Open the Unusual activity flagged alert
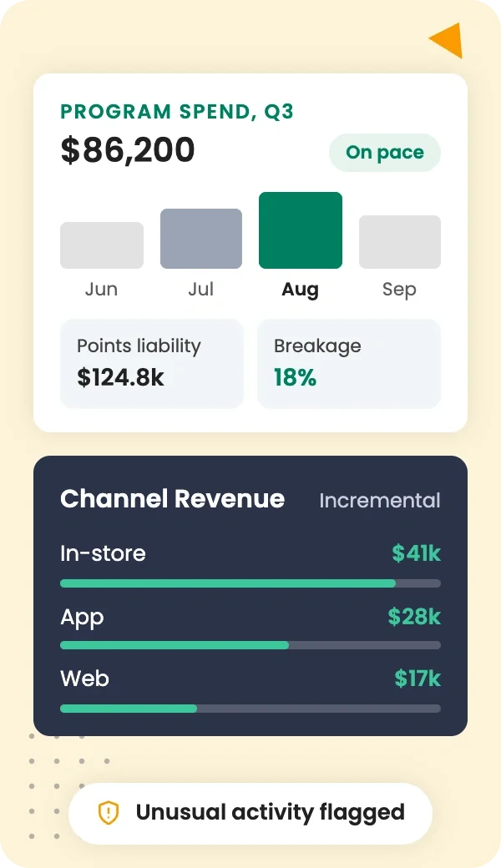The width and height of the screenshot is (501, 868). click(250, 813)
